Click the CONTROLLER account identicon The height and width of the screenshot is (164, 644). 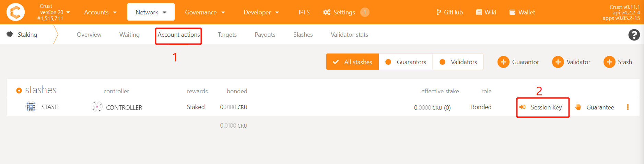[97, 107]
